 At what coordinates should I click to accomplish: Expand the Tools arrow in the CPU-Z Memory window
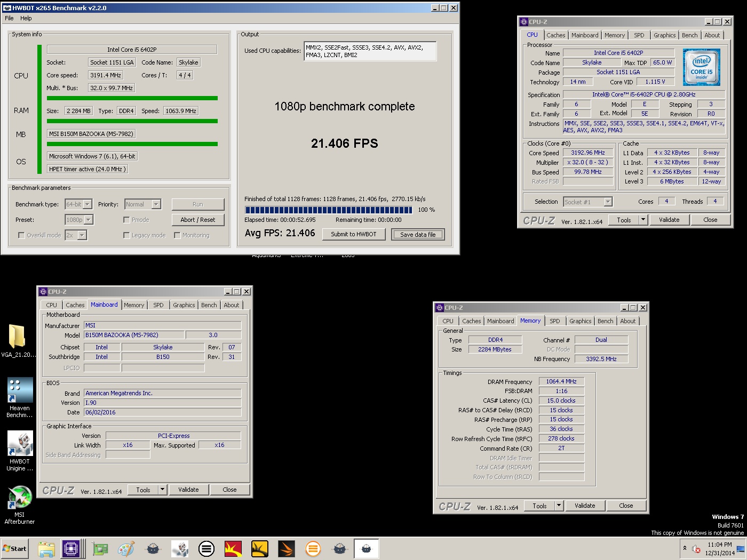coord(559,506)
